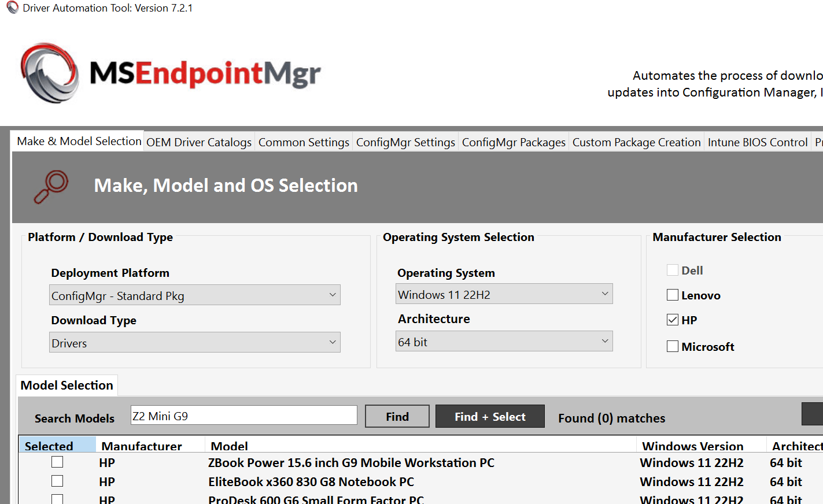Open the Common Settings tab
The width and height of the screenshot is (823, 504).
303,142
